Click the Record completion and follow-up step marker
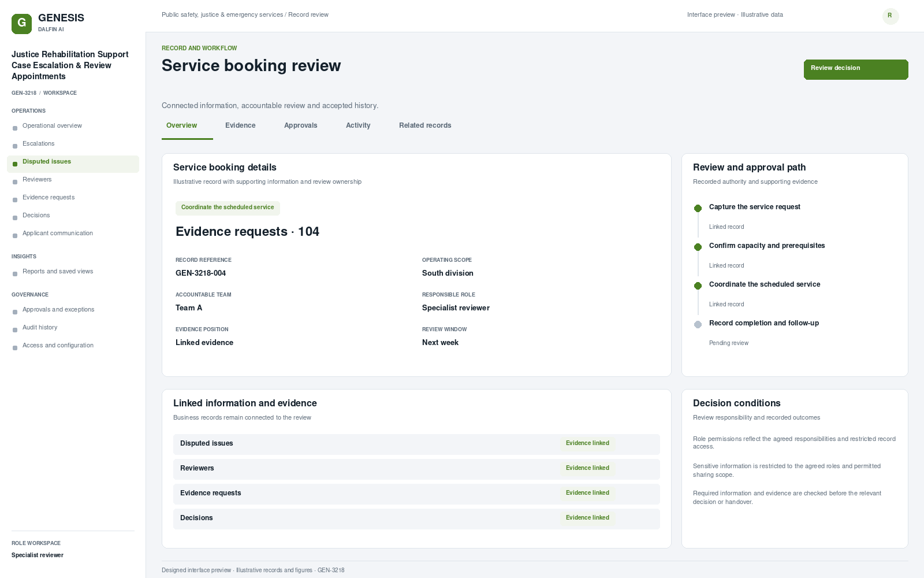924x578 pixels. [698, 324]
